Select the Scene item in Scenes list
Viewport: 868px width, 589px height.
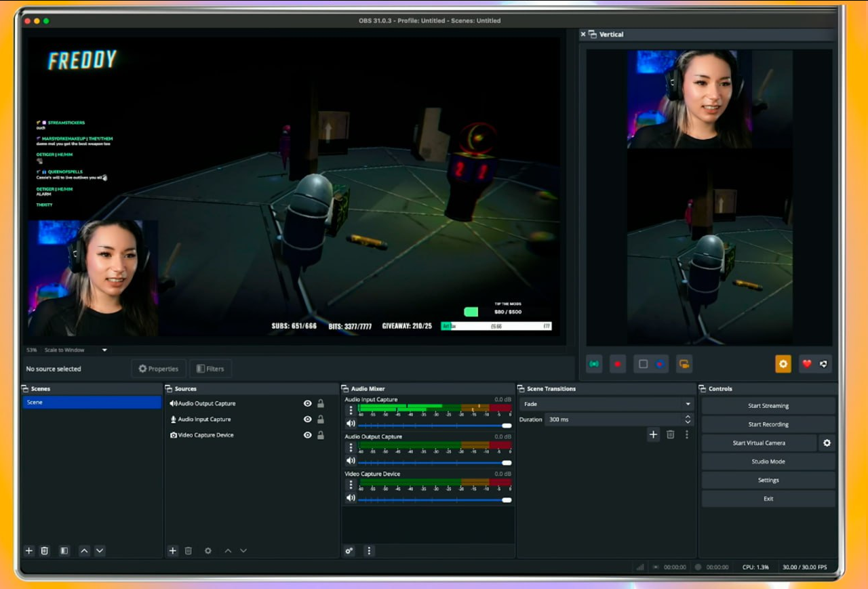92,403
